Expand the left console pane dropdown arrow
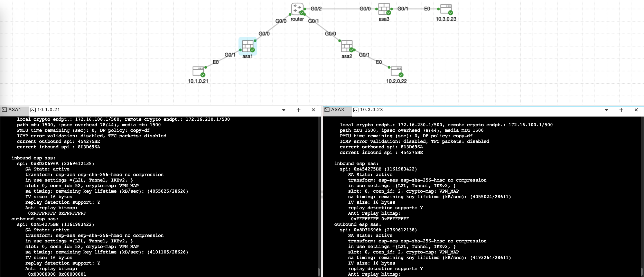 284,110
